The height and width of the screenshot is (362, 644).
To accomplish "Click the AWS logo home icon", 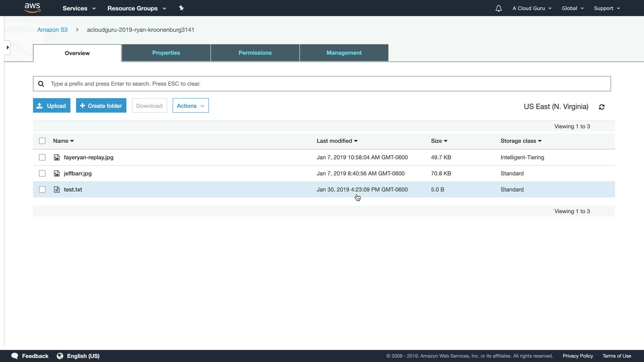I will click(x=33, y=8).
